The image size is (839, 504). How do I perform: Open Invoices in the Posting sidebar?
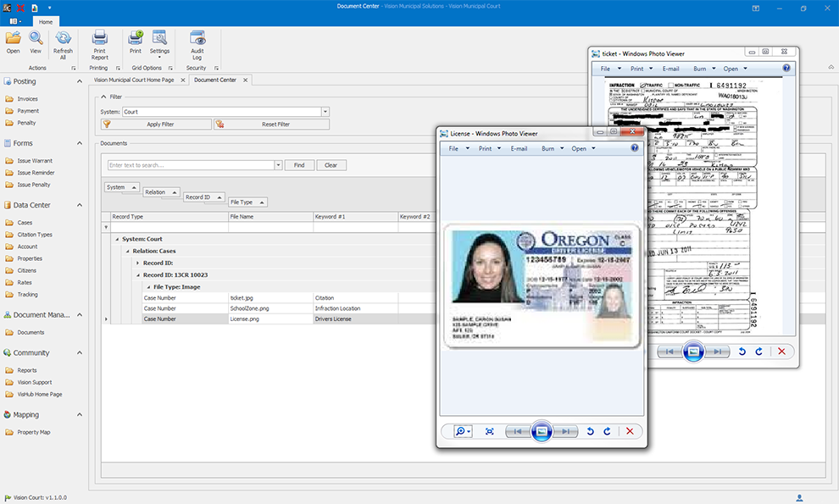(27, 99)
